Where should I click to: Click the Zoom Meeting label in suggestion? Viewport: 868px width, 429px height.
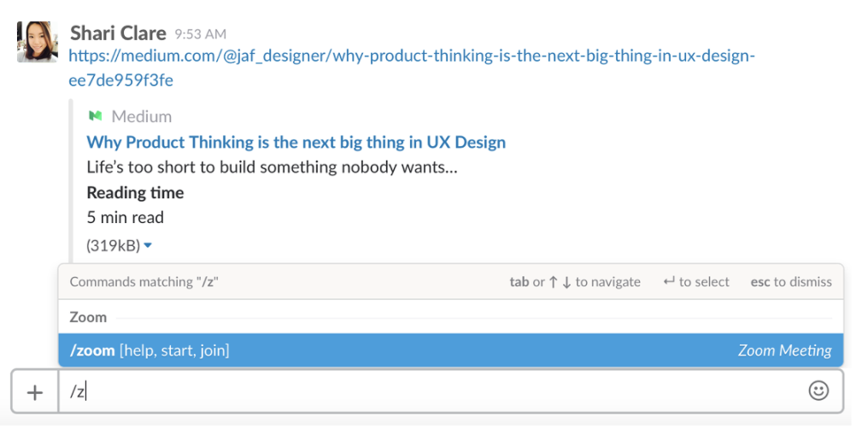(x=784, y=350)
